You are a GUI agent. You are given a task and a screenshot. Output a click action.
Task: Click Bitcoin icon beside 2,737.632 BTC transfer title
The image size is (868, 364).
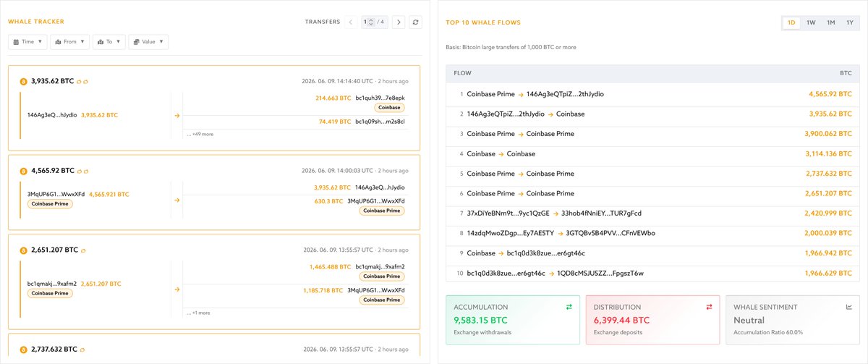(23, 349)
